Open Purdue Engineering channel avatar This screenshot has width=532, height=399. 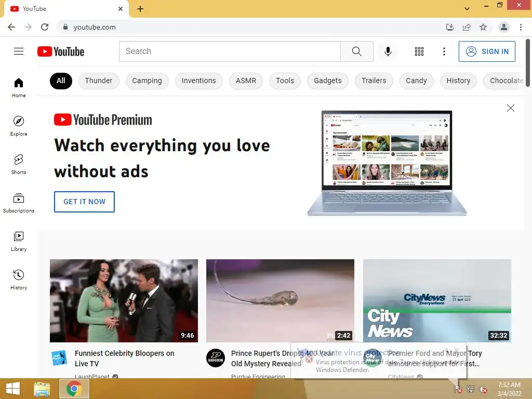pos(216,358)
